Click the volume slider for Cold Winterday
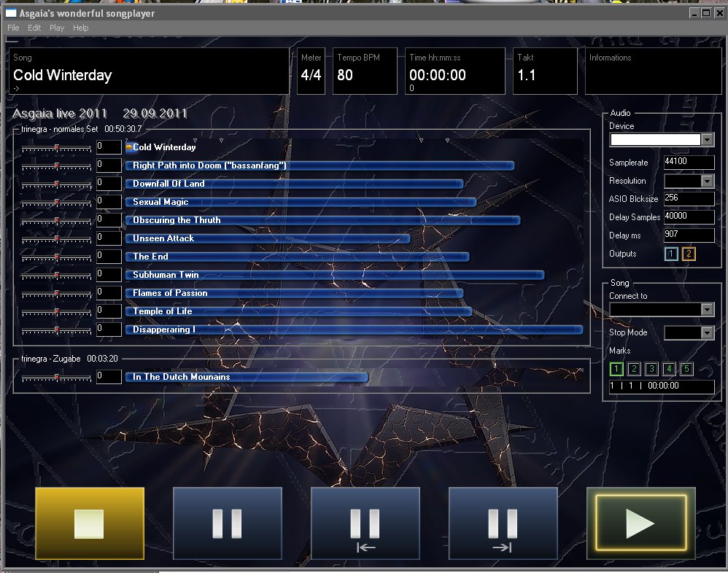Screen dimensions: 728x573 [x=57, y=148]
